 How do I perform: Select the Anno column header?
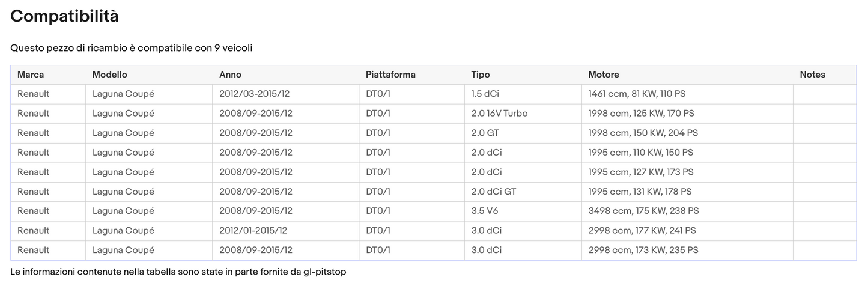click(230, 75)
